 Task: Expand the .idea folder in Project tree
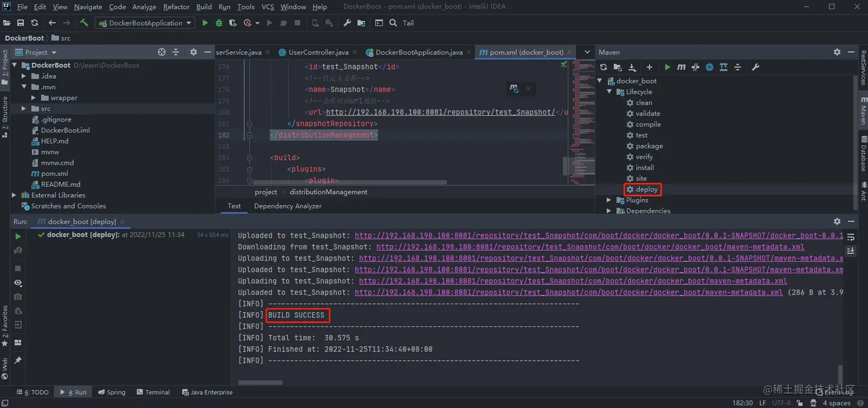click(x=24, y=76)
